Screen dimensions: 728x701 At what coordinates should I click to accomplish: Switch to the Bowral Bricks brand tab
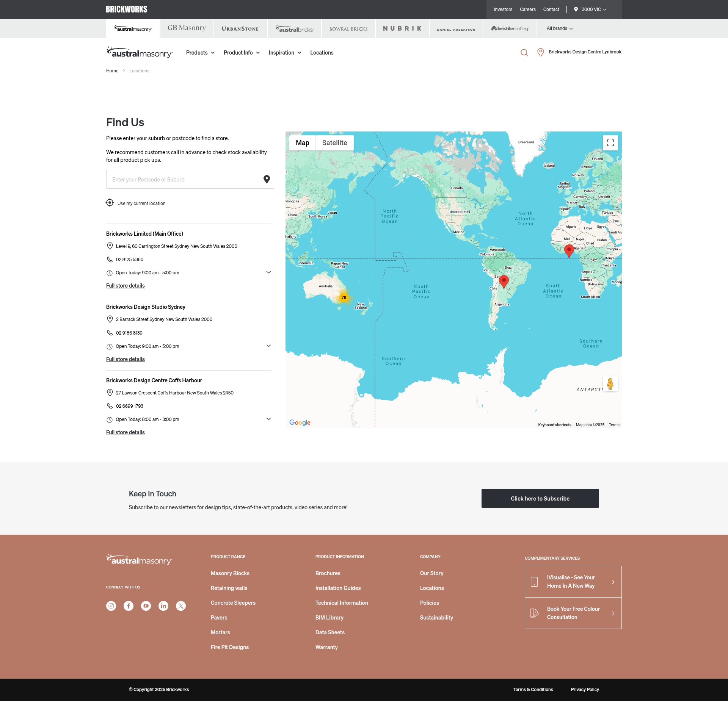click(x=348, y=28)
